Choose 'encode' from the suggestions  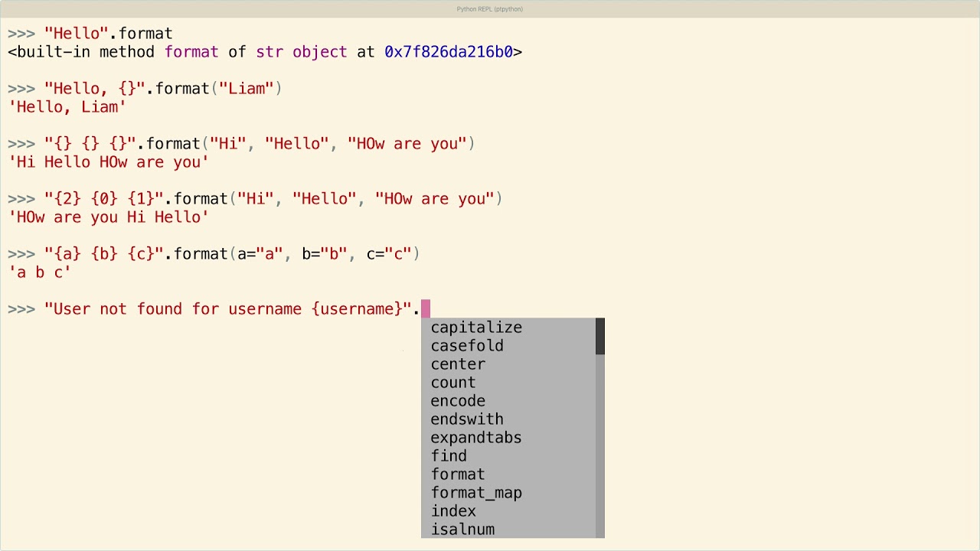pos(458,401)
